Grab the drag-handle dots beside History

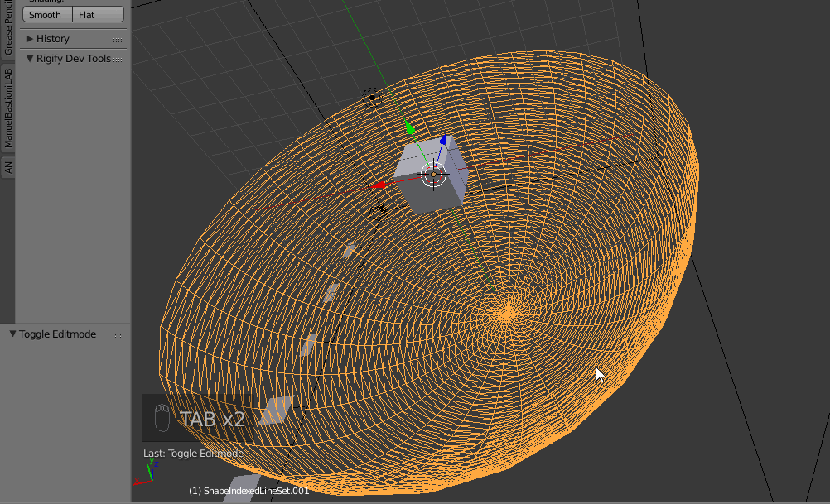coord(118,38)
